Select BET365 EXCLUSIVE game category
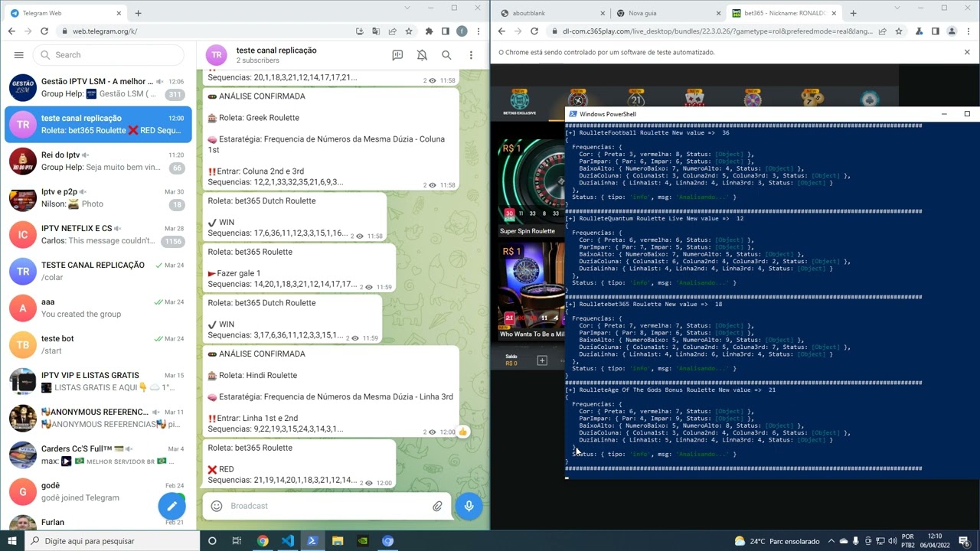Image resolution: width=980 pixels, height=551 pixels. click(x=520, y=103)
